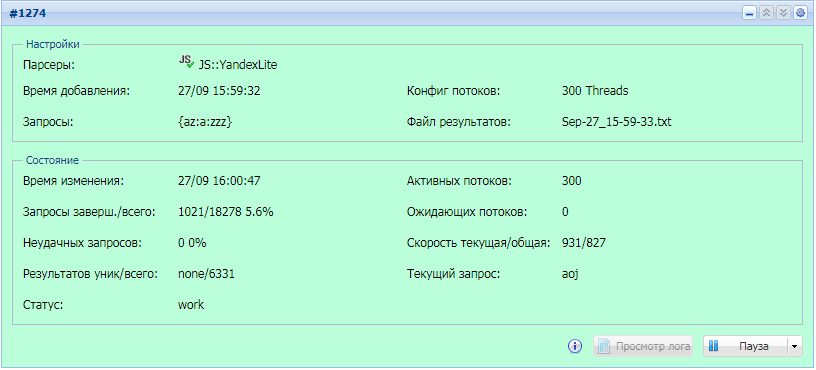Click the Состояние section legend
Screen dimensions: 816x370
click(52, 160)
